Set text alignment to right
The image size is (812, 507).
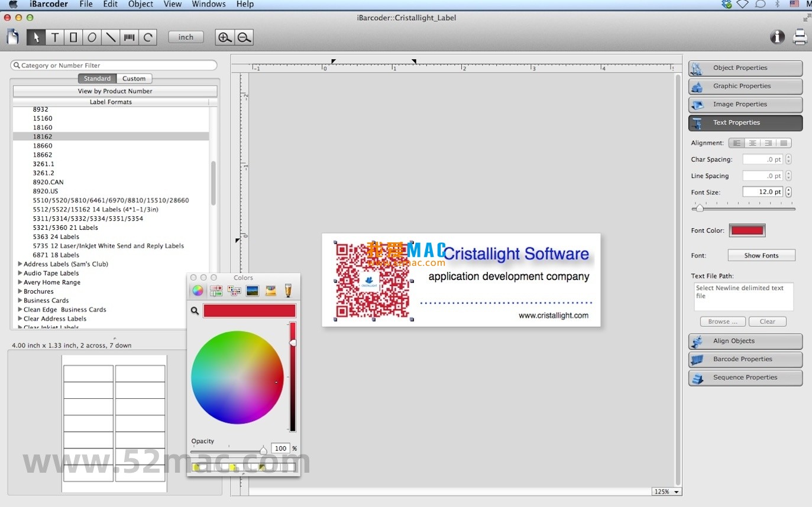(768, 143)
